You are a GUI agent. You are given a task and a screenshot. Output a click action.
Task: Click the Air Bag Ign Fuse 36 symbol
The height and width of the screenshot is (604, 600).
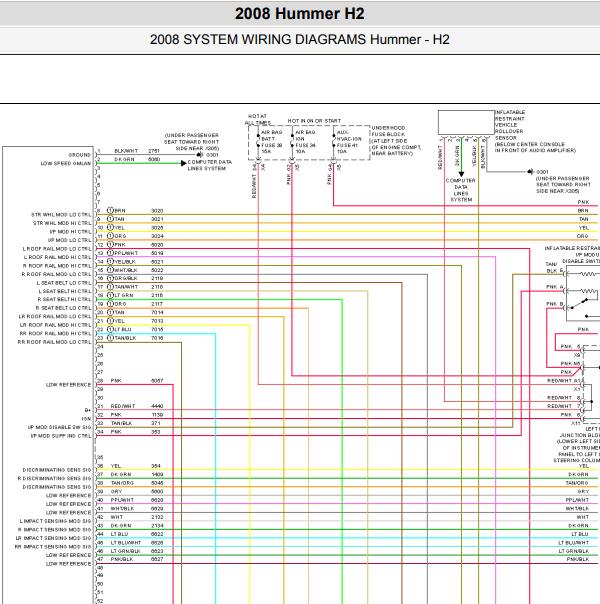point(292,143)
